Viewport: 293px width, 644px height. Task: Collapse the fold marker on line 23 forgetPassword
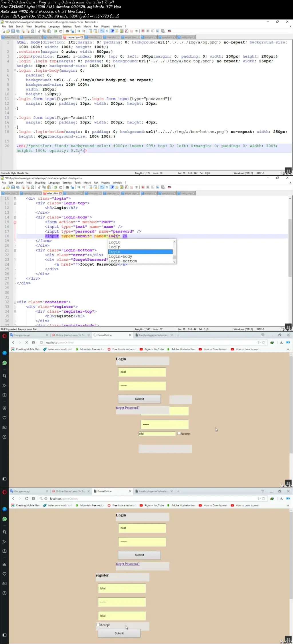click(15, 260)
